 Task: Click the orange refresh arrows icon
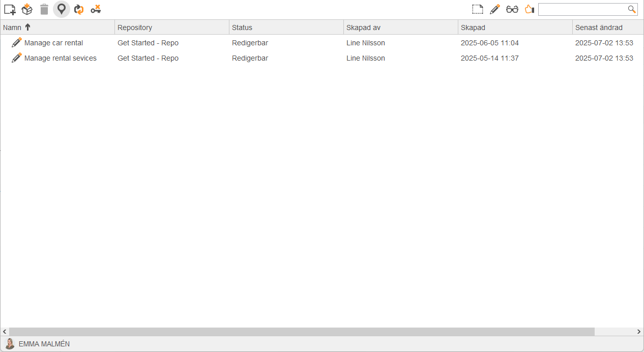pos(79,9)
